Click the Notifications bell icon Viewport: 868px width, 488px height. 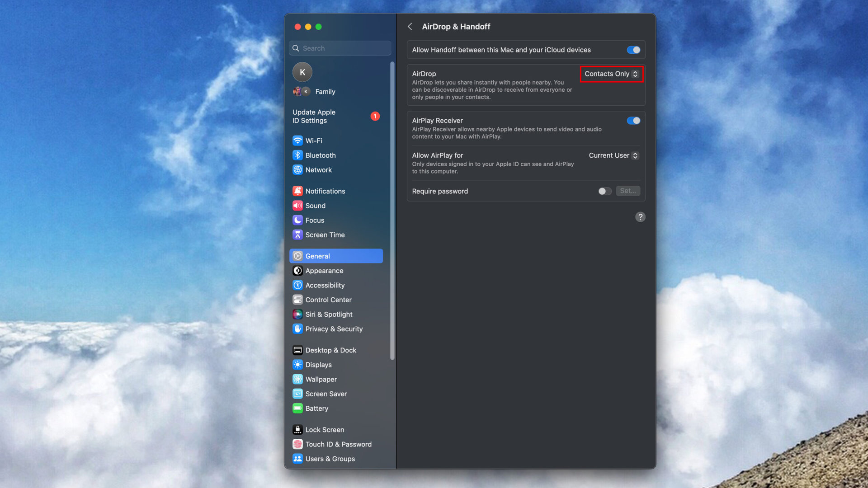[x=297, y=191]
